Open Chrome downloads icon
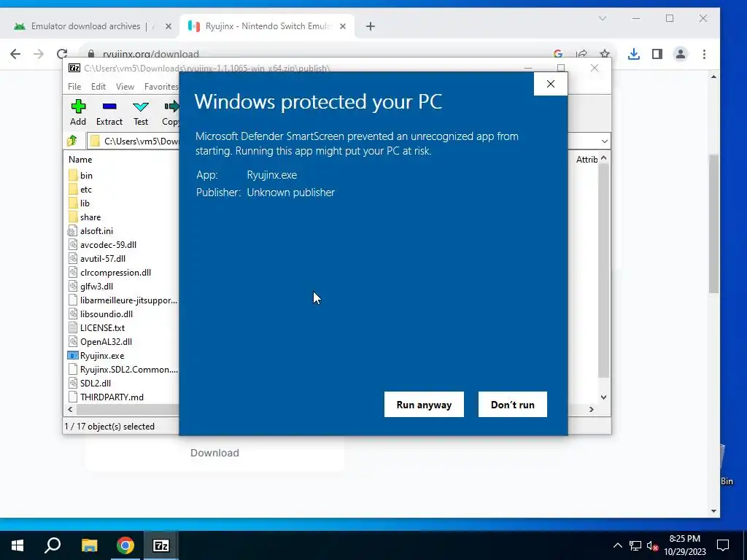The image size is (747, 560). coord(634,54)
